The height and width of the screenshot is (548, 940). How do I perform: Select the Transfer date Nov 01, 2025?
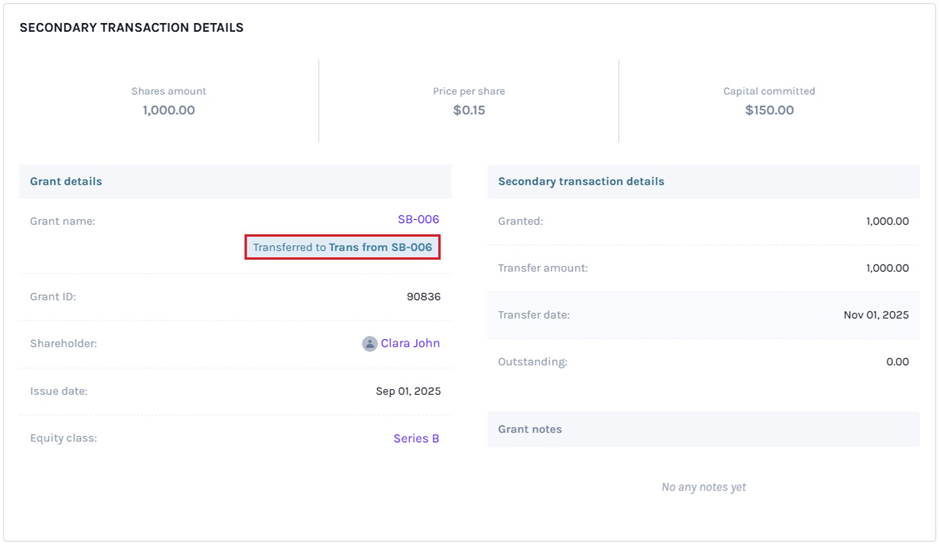tap(876, 315)
